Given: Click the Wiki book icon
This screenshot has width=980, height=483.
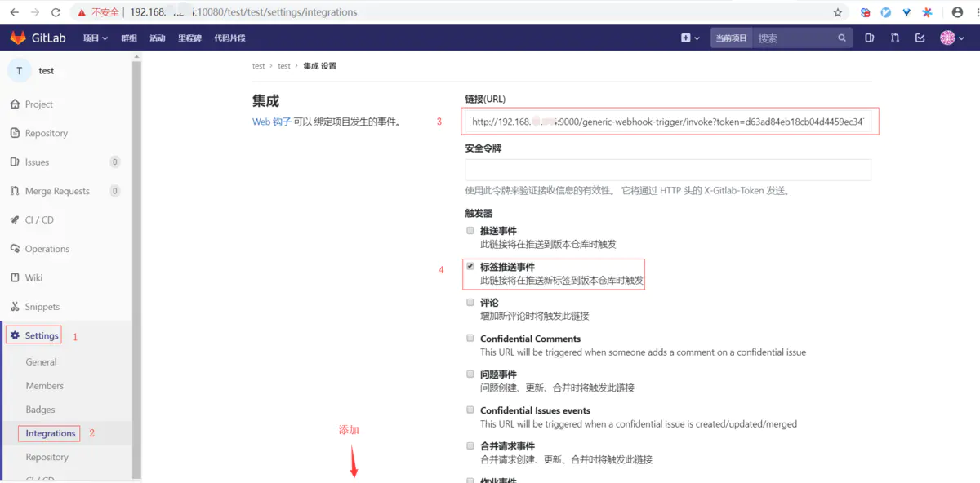Looking at the screenshot, I should (15, 277).
